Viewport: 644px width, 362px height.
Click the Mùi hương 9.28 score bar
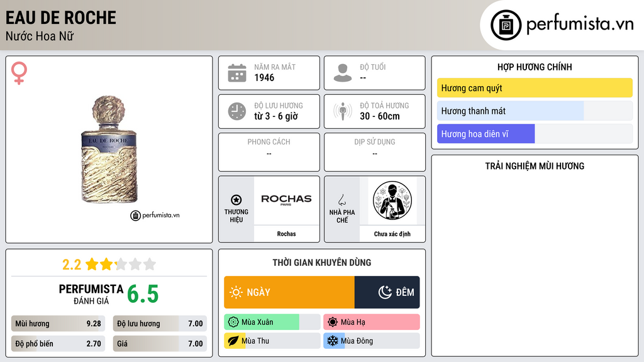tap(58, 324)
